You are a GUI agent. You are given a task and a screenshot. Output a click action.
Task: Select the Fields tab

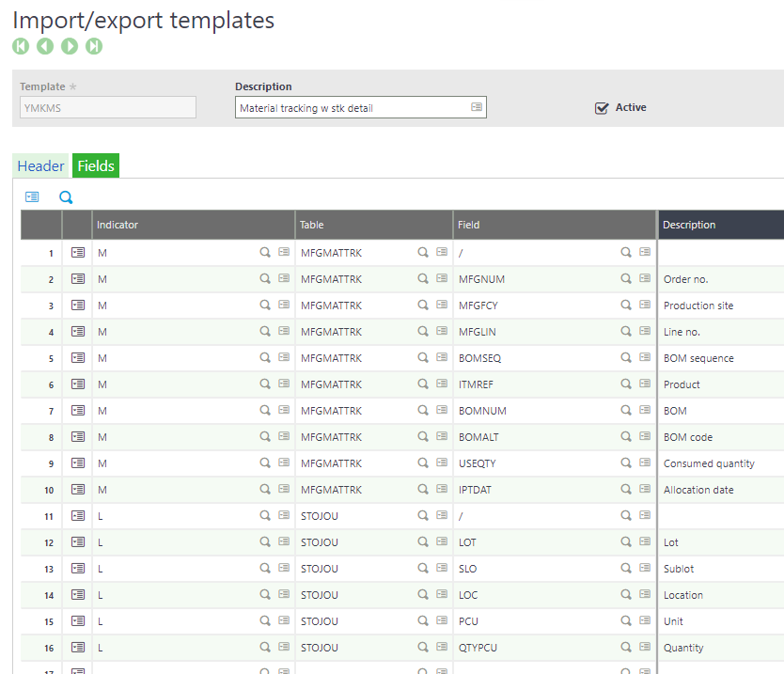pyautogui.click(x=95, y=165)
